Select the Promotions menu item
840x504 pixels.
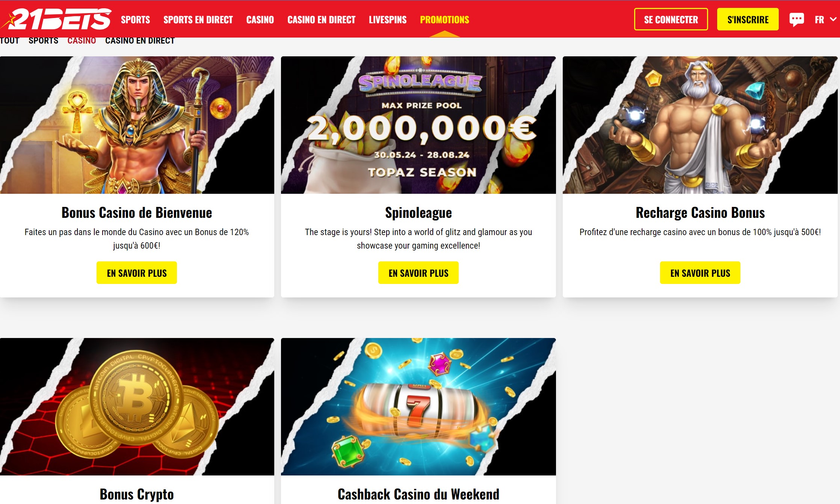click(444, 20)
